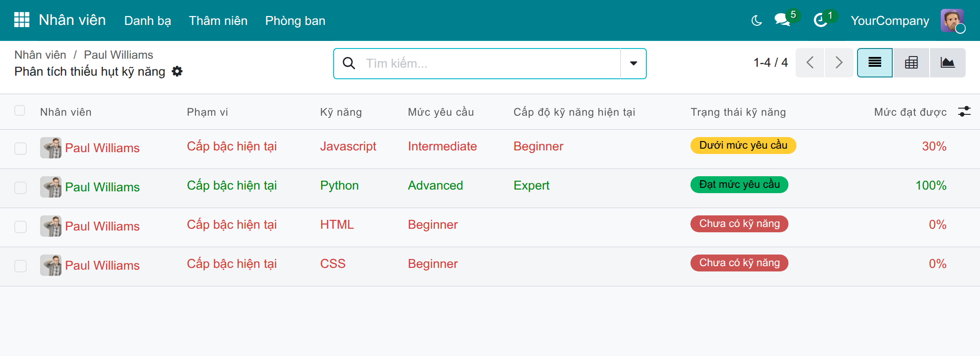Screen dimensions: 980x356
Task: Click Nhân viên app title
Action: point(72,20)
